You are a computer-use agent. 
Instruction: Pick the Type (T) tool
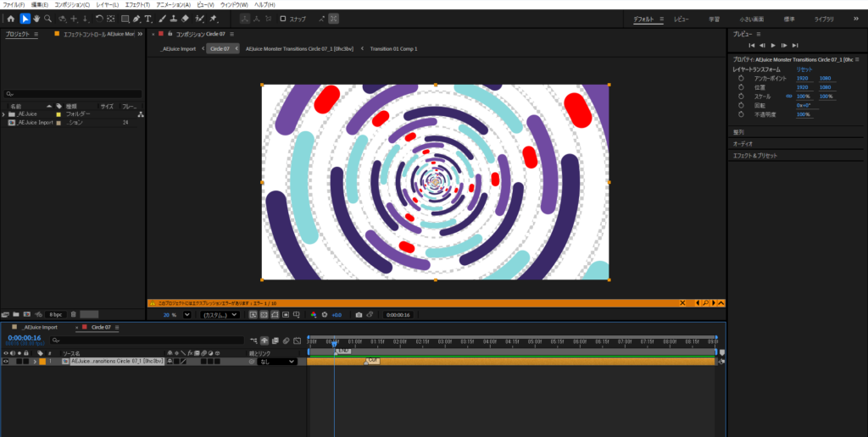point(148,19)
